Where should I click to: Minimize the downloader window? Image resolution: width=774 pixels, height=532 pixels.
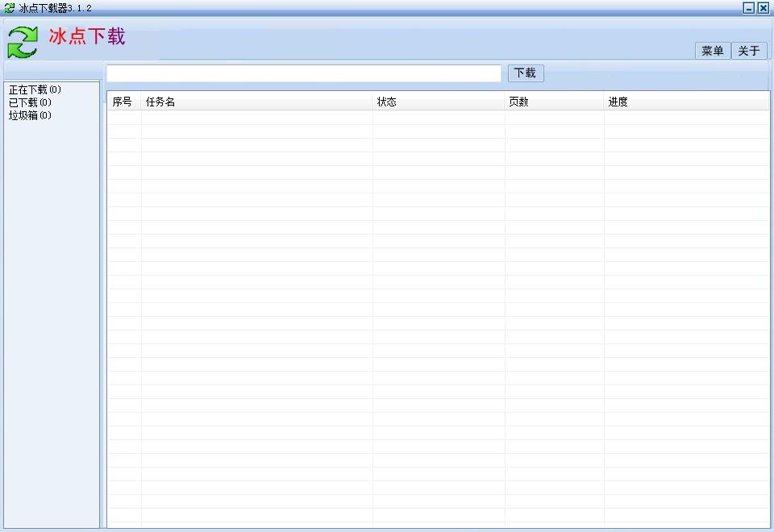749,7
